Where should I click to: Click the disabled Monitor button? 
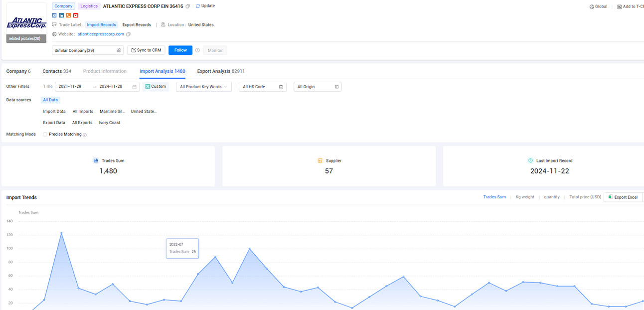tap(215, 50)
